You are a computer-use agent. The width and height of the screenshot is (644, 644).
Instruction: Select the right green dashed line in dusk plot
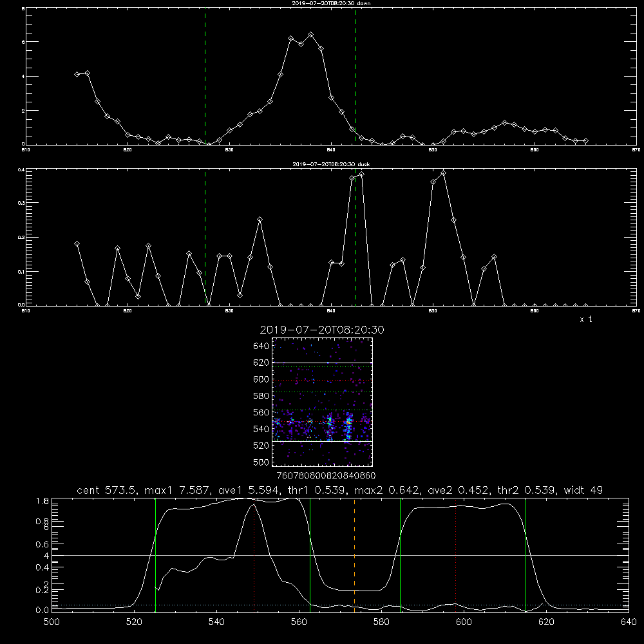(x=355, y=238)
